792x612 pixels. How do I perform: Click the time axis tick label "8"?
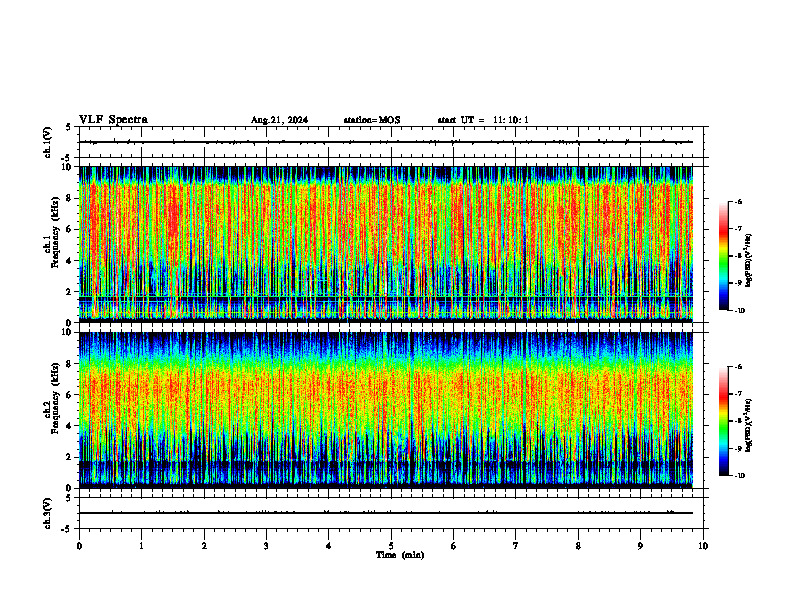coord(578,546)
